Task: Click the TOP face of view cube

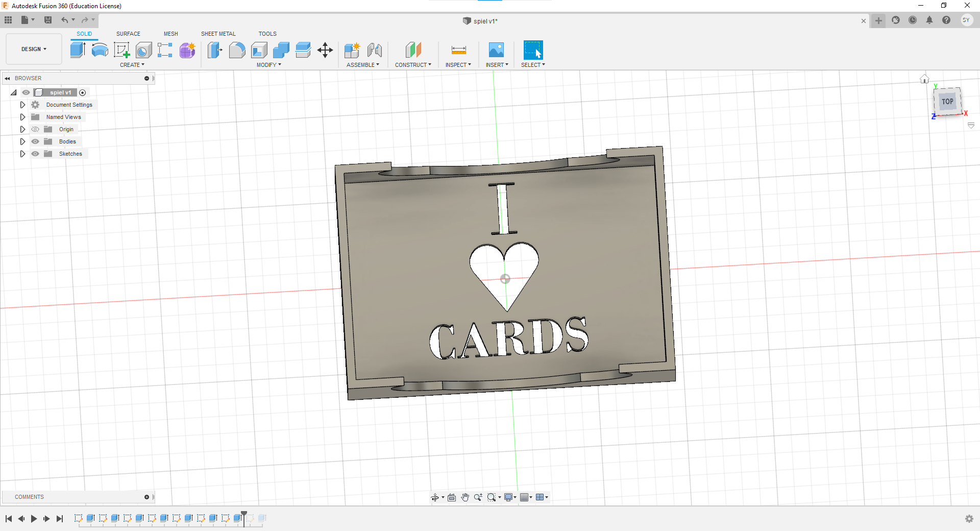Action: tap(947, 102)
